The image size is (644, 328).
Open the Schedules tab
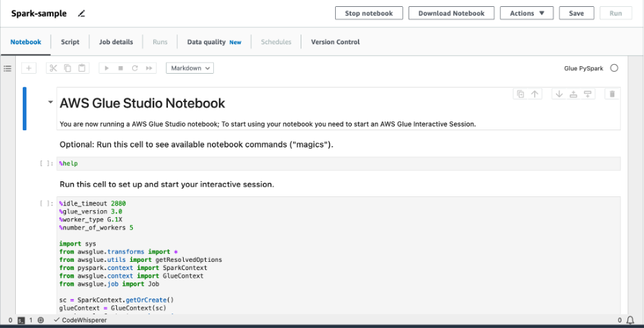pos(276,42)
